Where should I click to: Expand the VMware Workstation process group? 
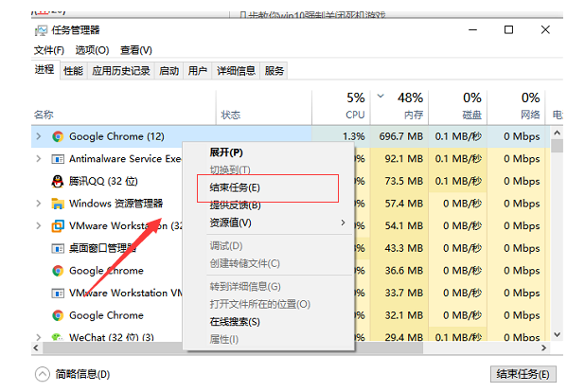coord(38,225)
